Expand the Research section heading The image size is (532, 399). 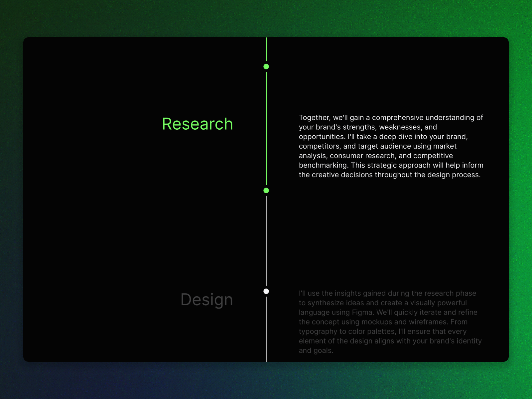(197, 123)
